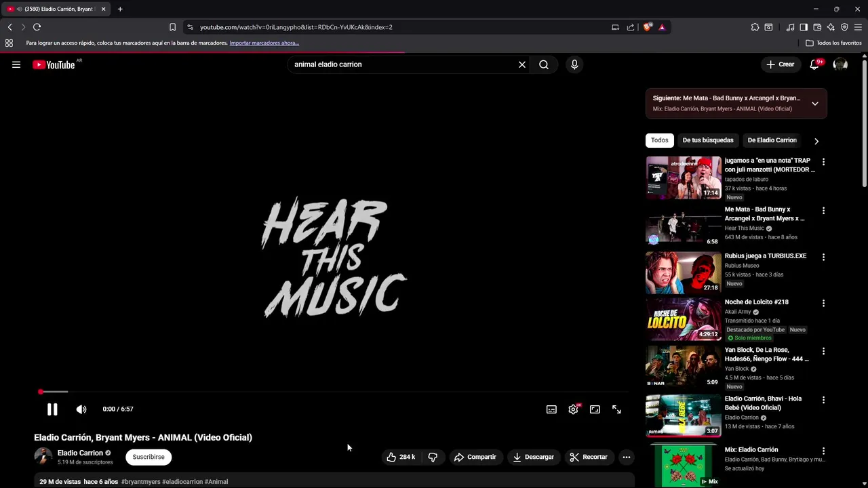This screenshot has width=868, height=488.
Task: Click the browser address bar URL
Action: 296,27
